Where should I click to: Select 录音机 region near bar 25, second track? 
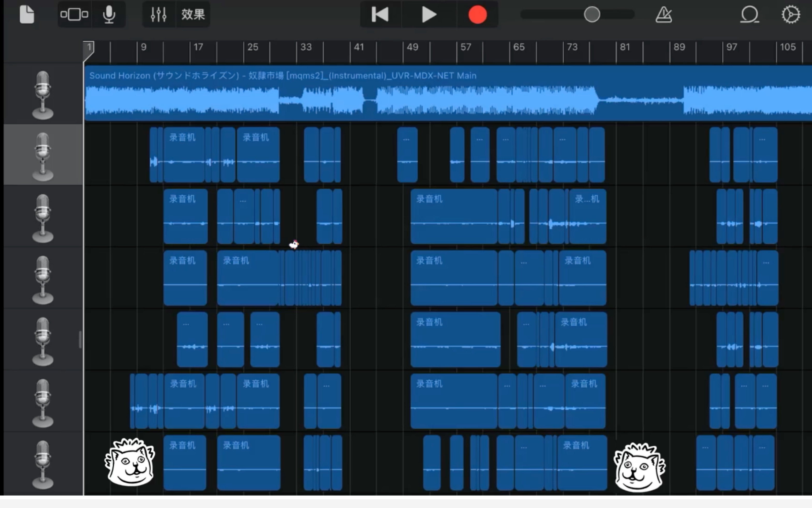[258, 155]
